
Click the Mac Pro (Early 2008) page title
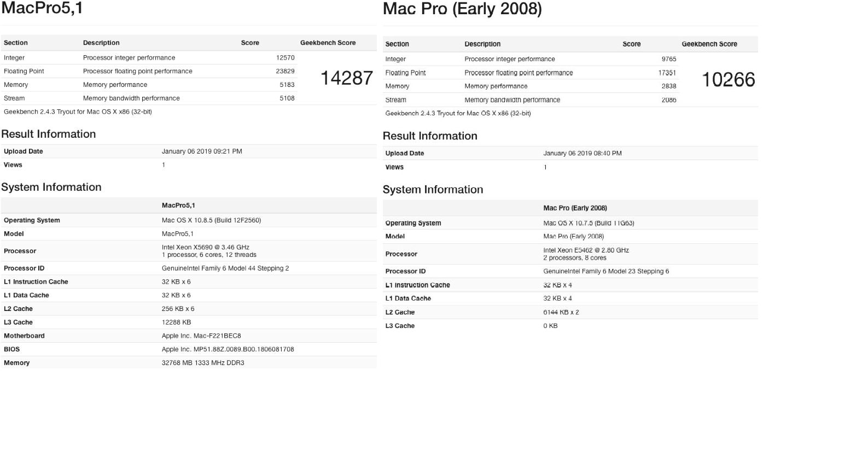[x=462, y=9]
